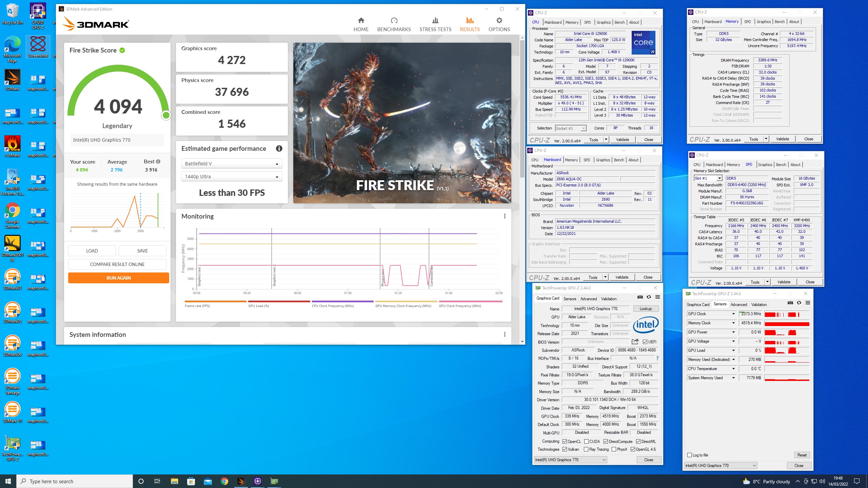Toggle Vulkan checkbox in GPU-Z

point(565,449)
